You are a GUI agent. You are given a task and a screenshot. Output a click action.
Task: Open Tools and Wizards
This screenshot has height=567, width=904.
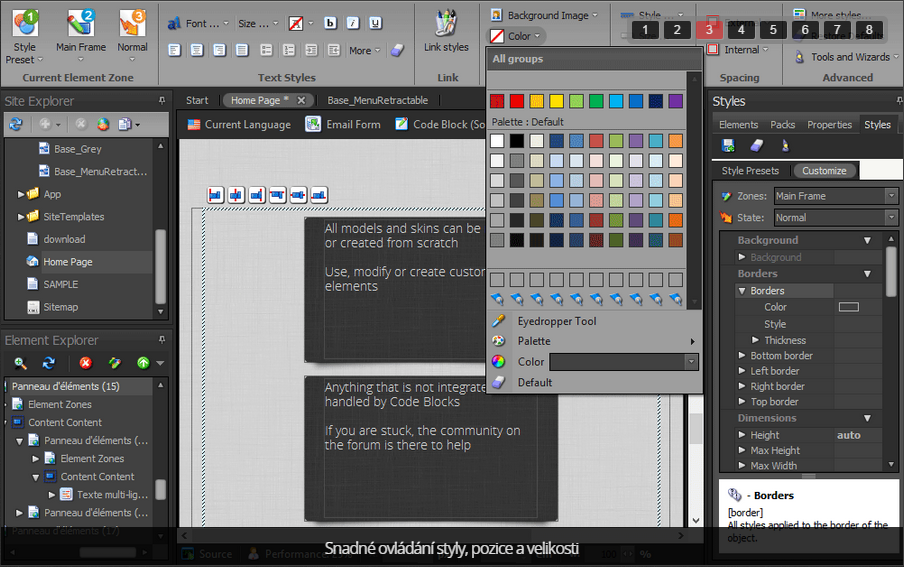pos(845,57)
